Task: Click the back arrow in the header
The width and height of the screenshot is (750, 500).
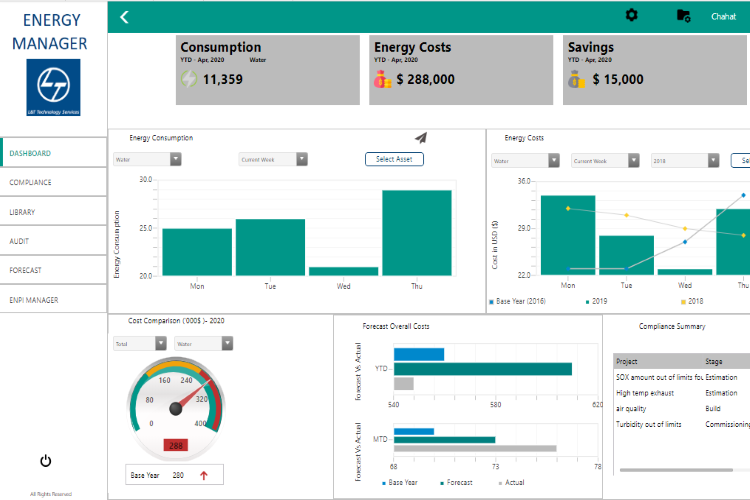Action: [124, 16]
